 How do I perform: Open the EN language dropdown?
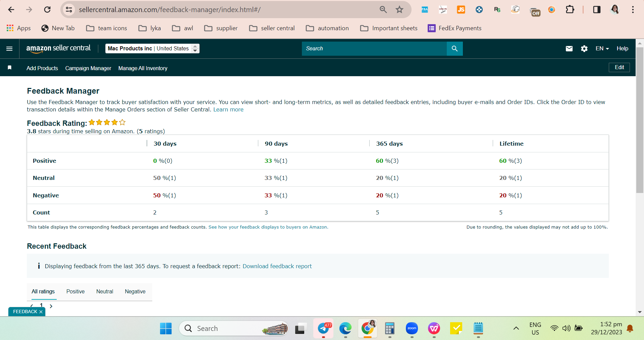pyautogui.click(x=602, y=49)
